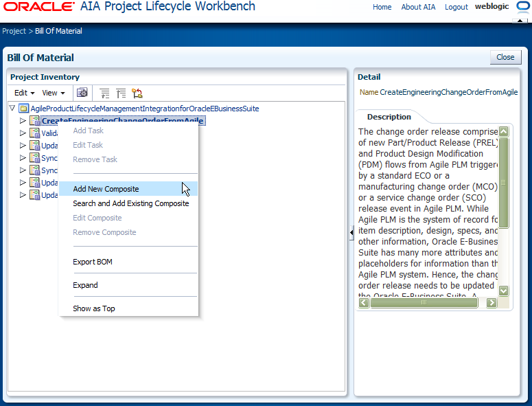Select the AgileProductLifecycleManagementIntegration root tree item
Viewport: 532px width, 406px height.
(x=145, y=109)
